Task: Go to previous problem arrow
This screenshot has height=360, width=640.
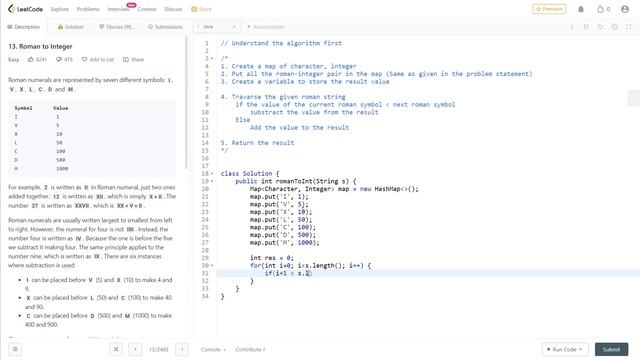Action: [135, 349]
